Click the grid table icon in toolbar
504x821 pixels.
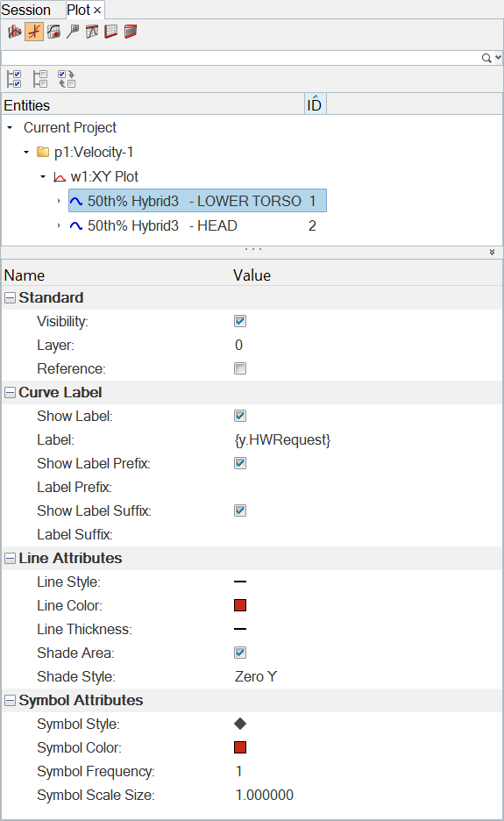click(x=111, y=32)
